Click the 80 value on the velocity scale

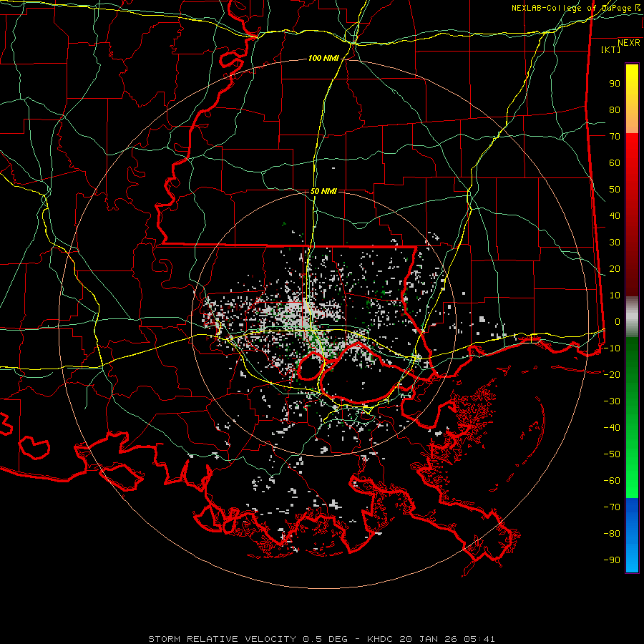coord(615,110)
